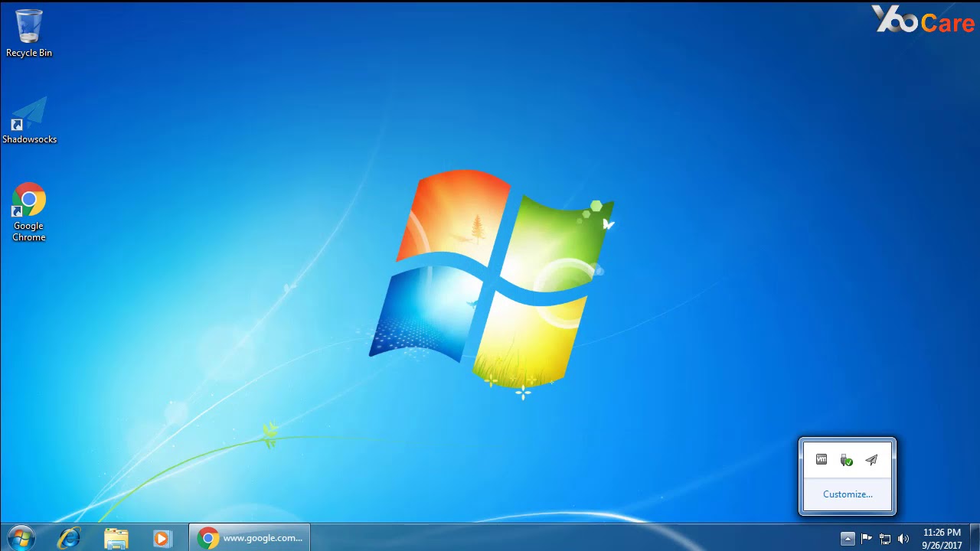Open the Windows Start menu orb

coord(21,538)
